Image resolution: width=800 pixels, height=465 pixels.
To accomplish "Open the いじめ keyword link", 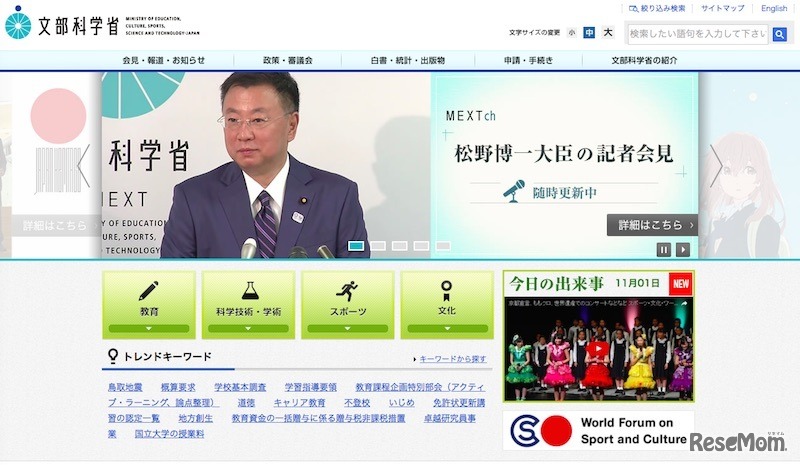I will 402,403.
